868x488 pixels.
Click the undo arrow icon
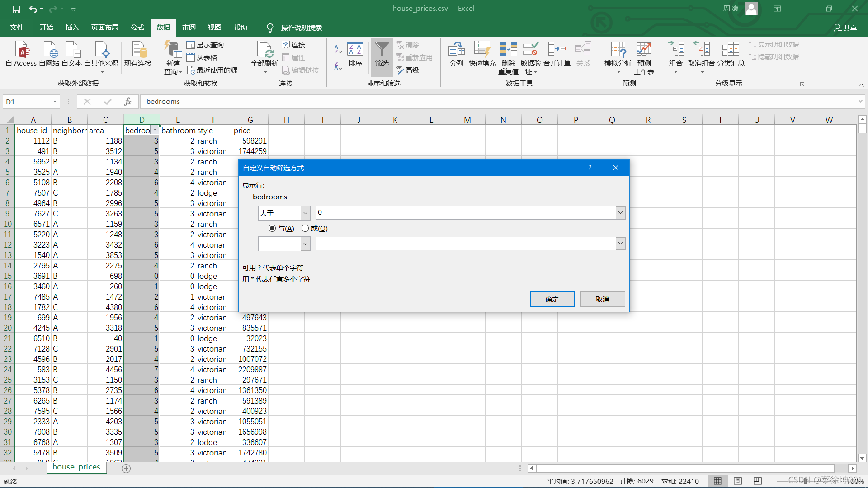(x=33, y=9)
